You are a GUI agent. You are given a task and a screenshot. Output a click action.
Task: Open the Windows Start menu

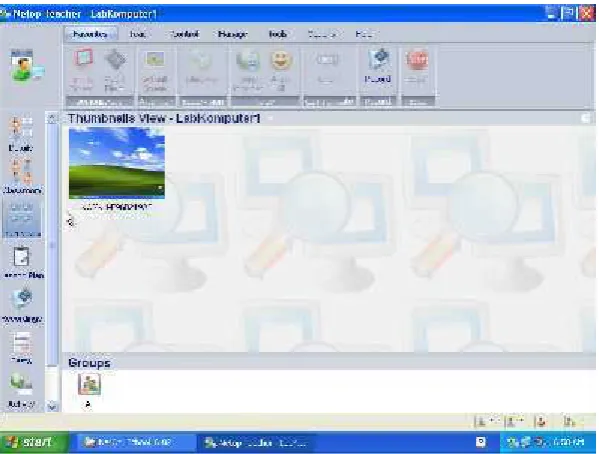point(34,443)
